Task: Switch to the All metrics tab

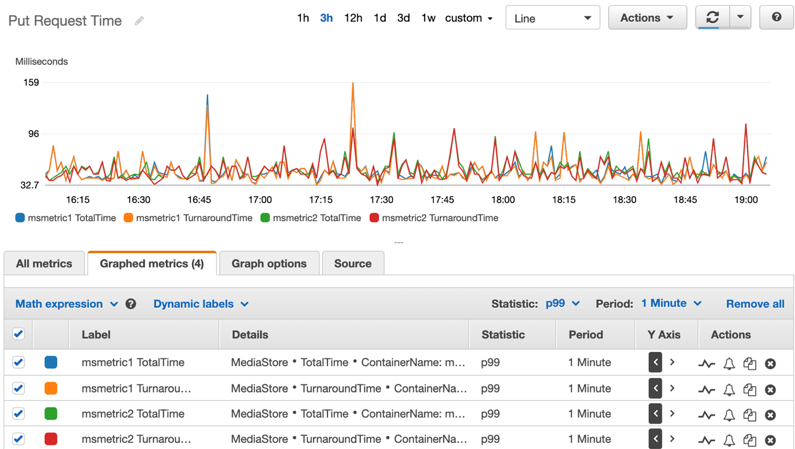Action: click(44, 264)
